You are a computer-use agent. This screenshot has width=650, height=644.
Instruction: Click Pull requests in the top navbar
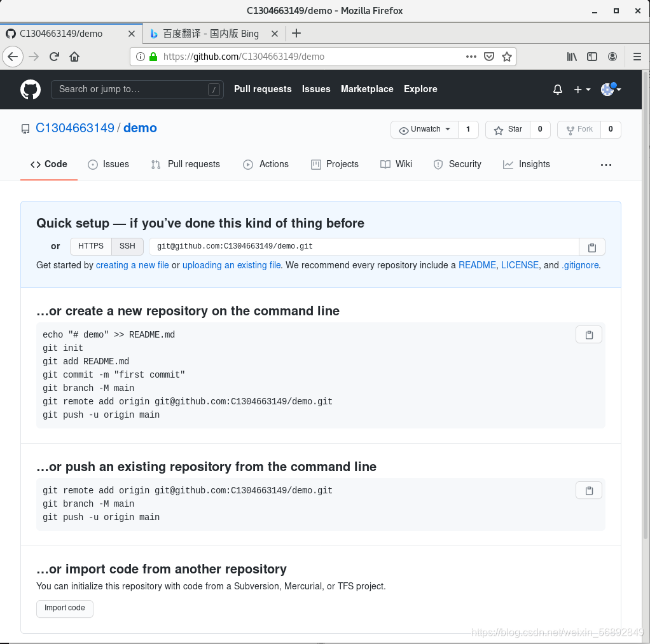(x=263, y=89)
